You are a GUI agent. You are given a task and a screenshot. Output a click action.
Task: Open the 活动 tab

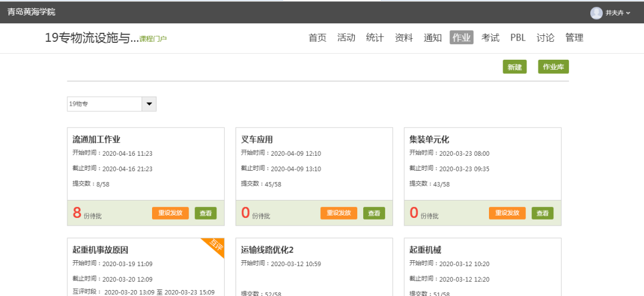pos(346,38)
